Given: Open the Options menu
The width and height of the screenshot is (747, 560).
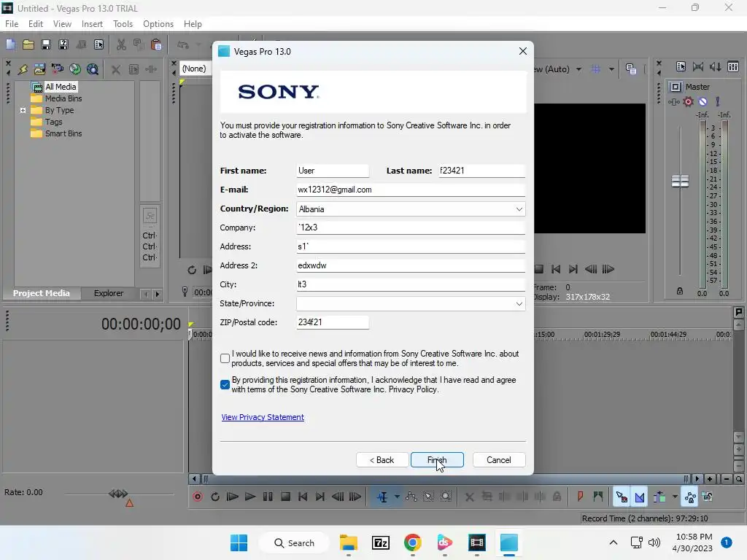Looking at the screenshot, I should click(158, 24).
